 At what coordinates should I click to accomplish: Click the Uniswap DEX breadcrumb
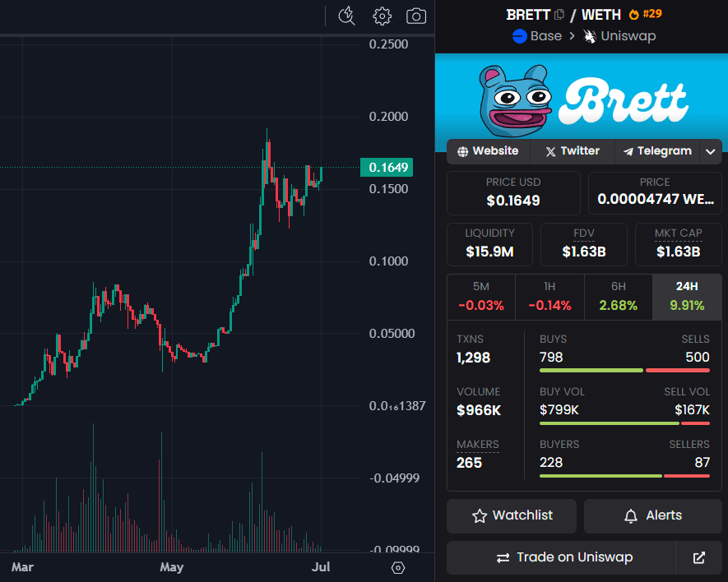click(x=619, y=35)
